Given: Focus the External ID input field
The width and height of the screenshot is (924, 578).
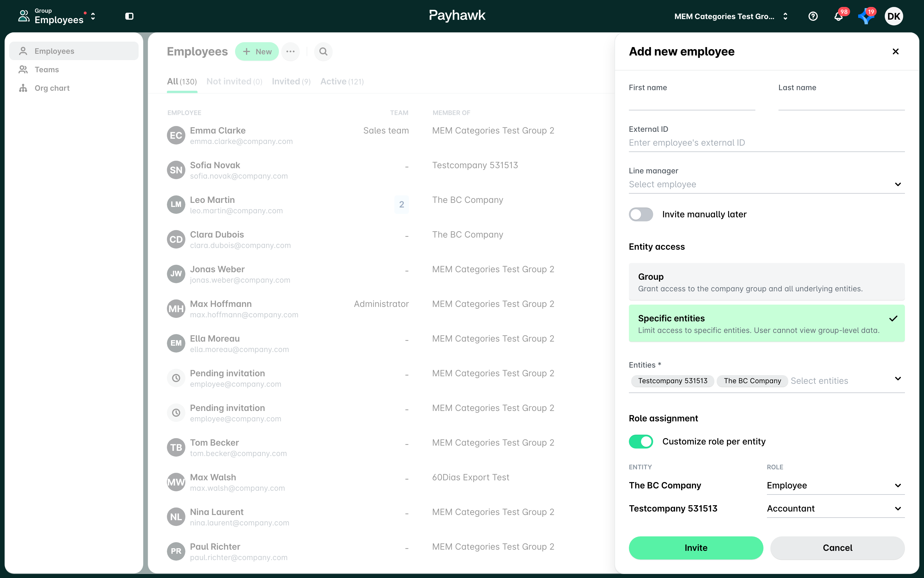Looking at the screenshot, I should [767, 143].
